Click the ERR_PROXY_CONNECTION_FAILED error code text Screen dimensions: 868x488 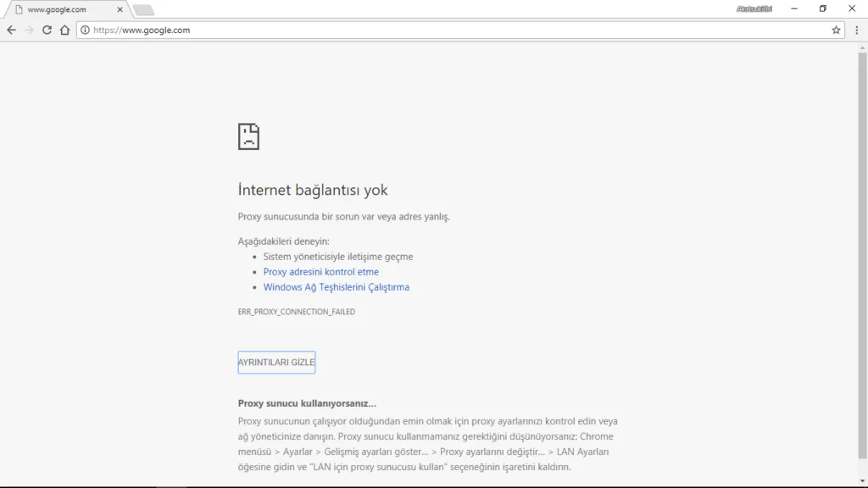click(x=297, y=312)
